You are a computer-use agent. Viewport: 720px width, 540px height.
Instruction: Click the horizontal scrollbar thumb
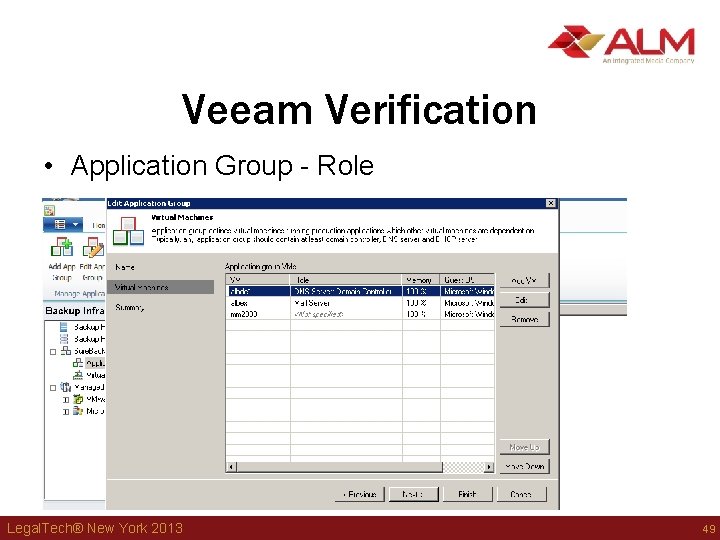click(339, 467)
